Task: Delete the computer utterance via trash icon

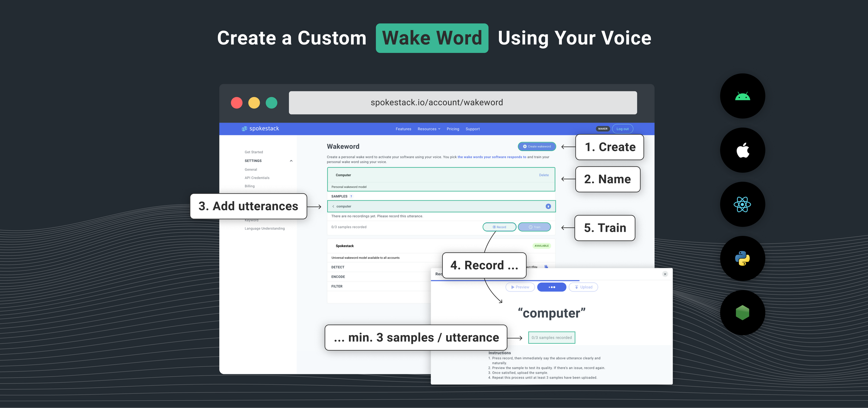Action: (548, 206)
